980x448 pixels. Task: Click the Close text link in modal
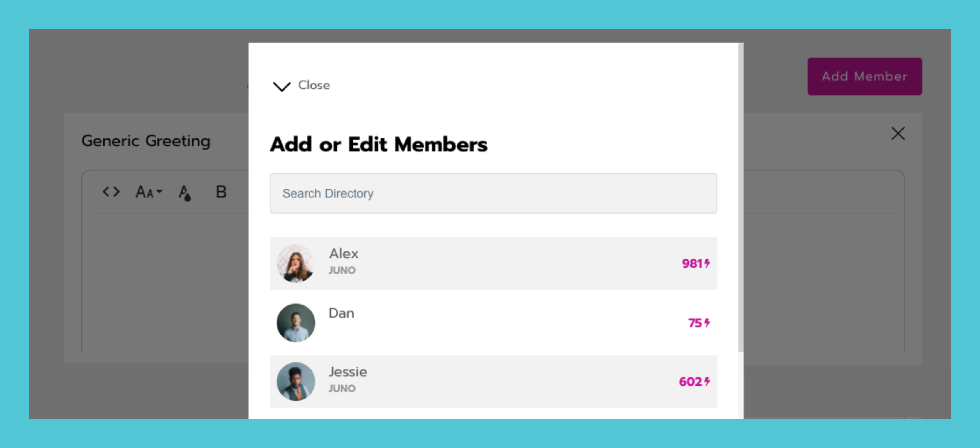click(314, 85)
